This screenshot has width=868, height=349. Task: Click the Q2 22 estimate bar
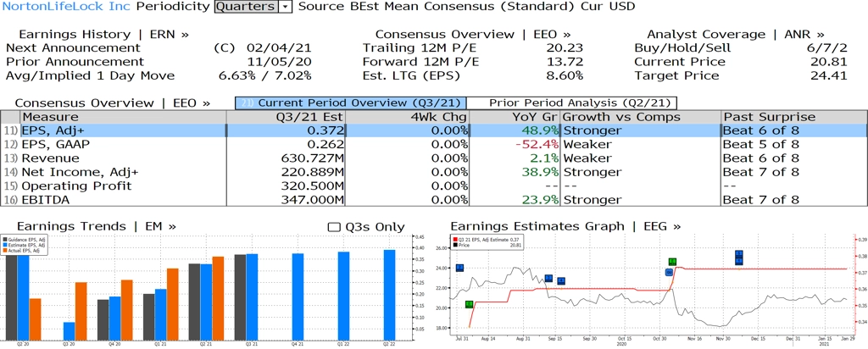pos(390,295)
